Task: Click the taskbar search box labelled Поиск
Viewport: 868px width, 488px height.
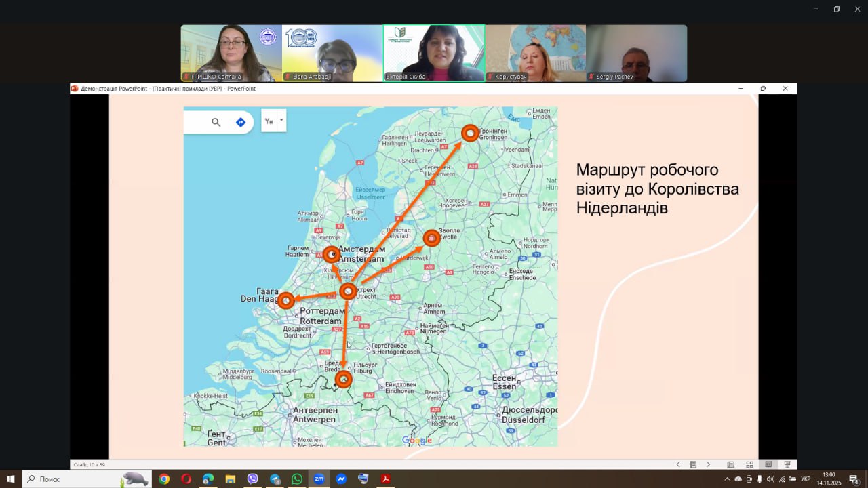Action: [x=87, y=479]
